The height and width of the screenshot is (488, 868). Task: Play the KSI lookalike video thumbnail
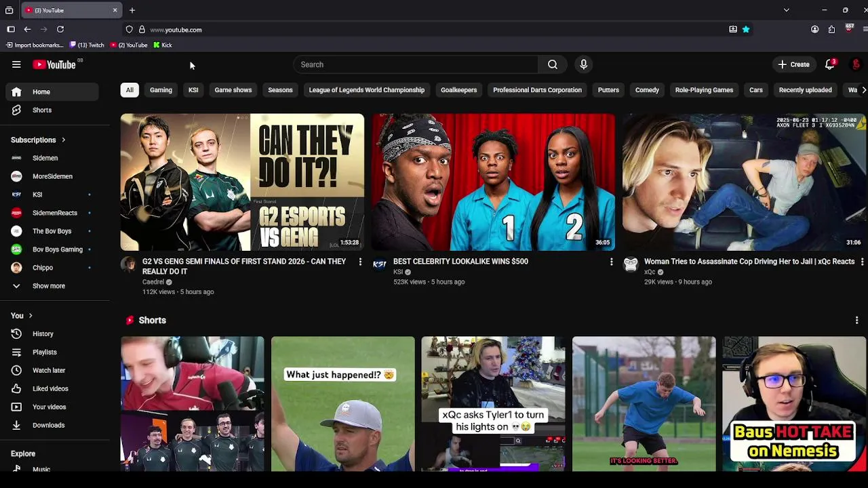point(493,182)
